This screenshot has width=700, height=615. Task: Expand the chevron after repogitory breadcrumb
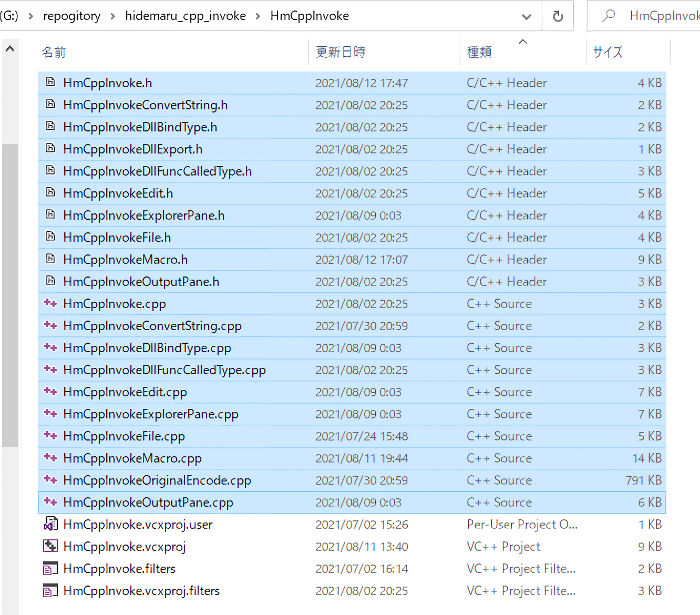(113, 16)
